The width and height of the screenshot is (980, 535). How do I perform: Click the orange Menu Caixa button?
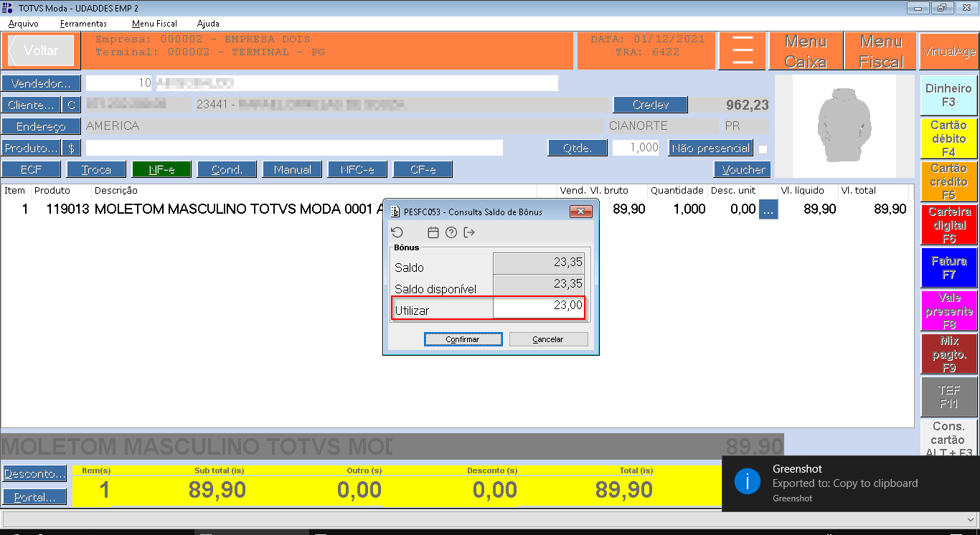click(806, 51)
